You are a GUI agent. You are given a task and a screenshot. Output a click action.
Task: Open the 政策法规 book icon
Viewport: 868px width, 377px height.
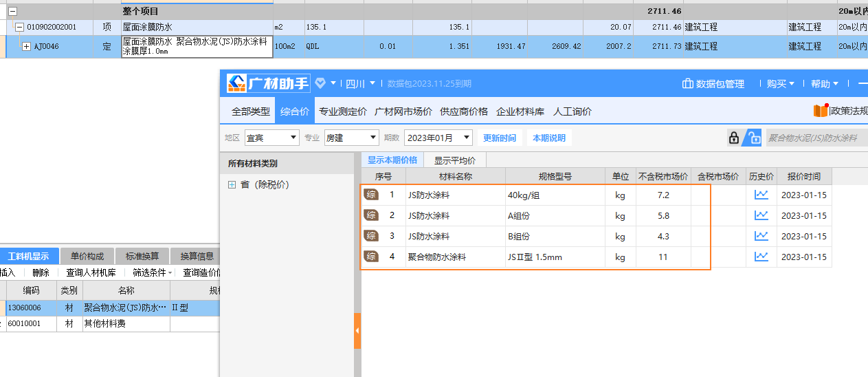pos(821,111)
